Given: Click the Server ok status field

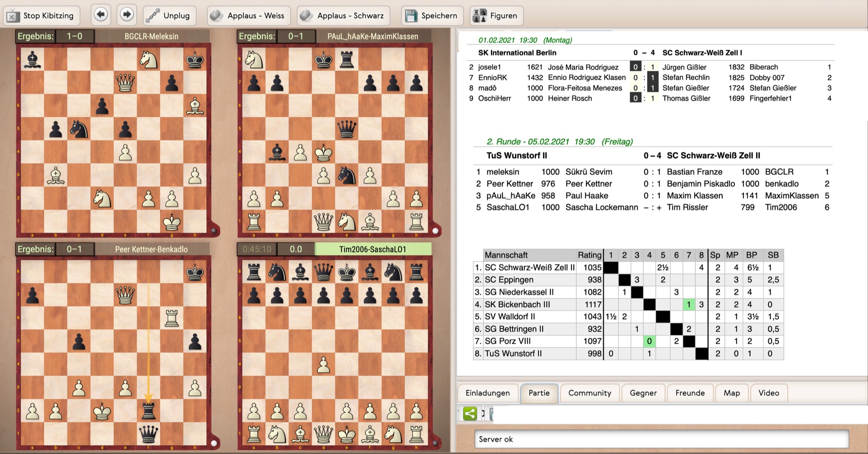Looking at the screenshot, I should pos(661,439).
